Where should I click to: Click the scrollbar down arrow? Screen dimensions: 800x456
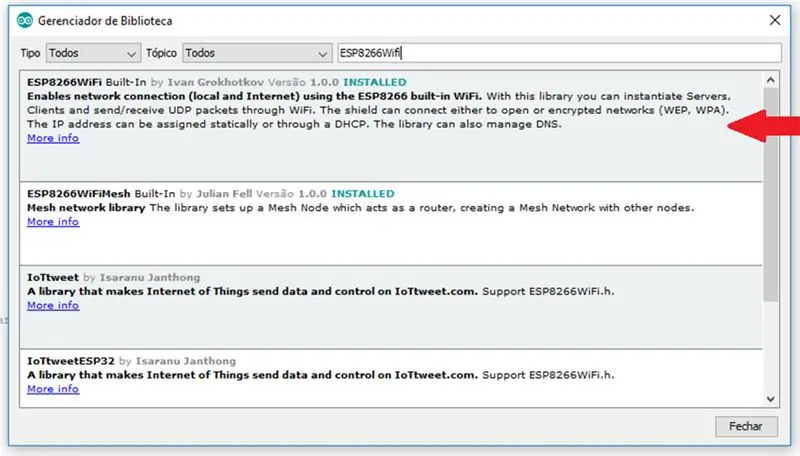point(770,399)
